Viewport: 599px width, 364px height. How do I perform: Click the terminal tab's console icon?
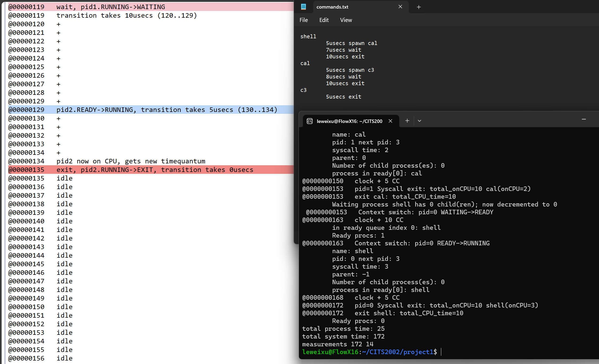tap(310, 121)
